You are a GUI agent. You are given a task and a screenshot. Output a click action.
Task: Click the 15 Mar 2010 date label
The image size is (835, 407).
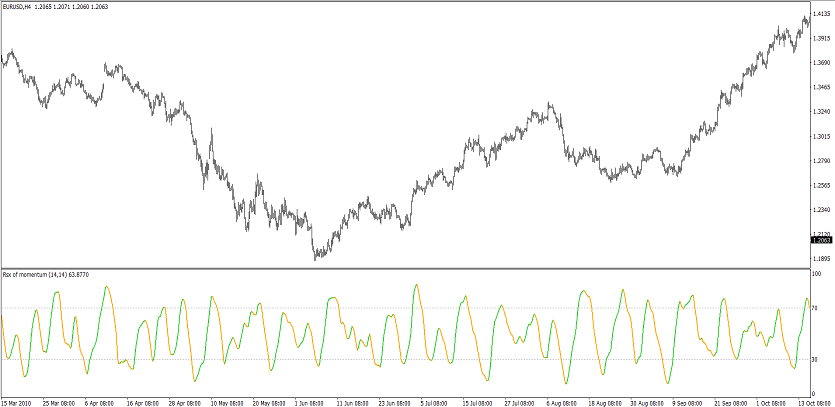[18, 402]
